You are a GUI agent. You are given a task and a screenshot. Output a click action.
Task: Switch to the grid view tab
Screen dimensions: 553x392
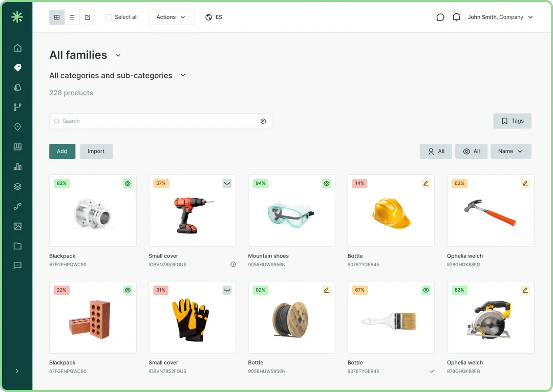(57, 17)
